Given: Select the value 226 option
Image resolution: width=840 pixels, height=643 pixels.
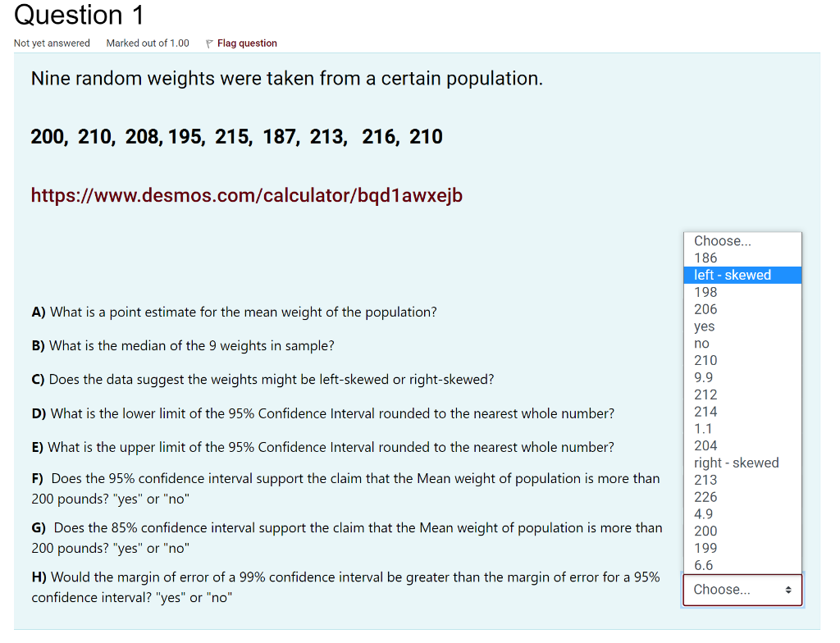Looking at the screenshot, I should pos(705,497).
